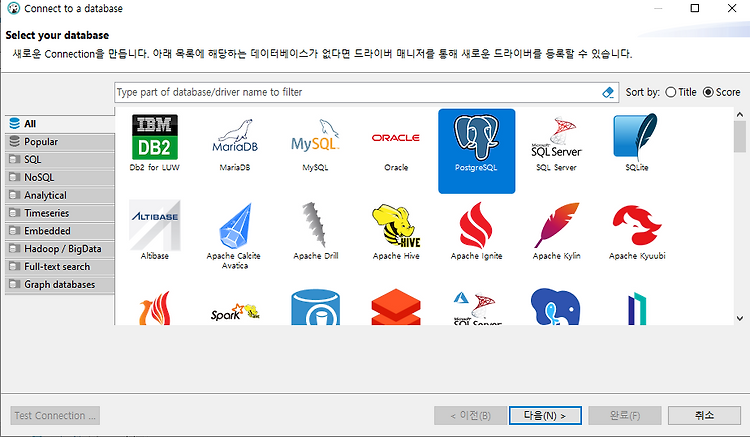Viewport: 750px width, 437px height.
Task: Click the scrollbar up arrow
Action: 739,115
